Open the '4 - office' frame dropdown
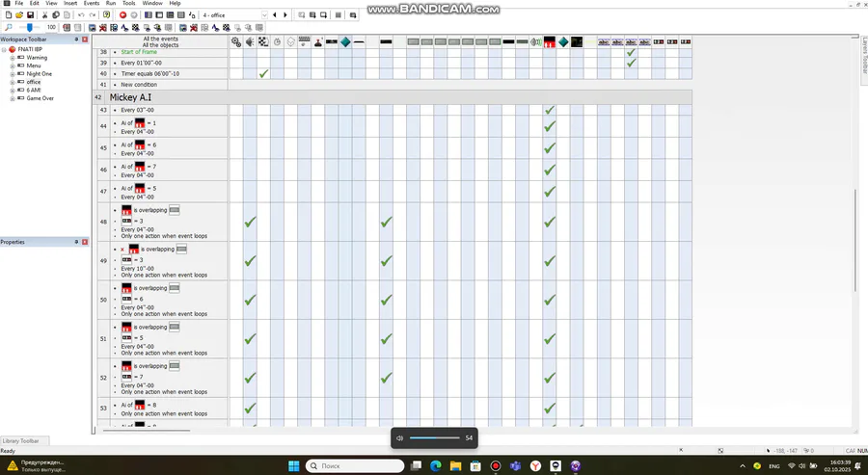Viewport: 868px width, 475px height. coord(264,14)
